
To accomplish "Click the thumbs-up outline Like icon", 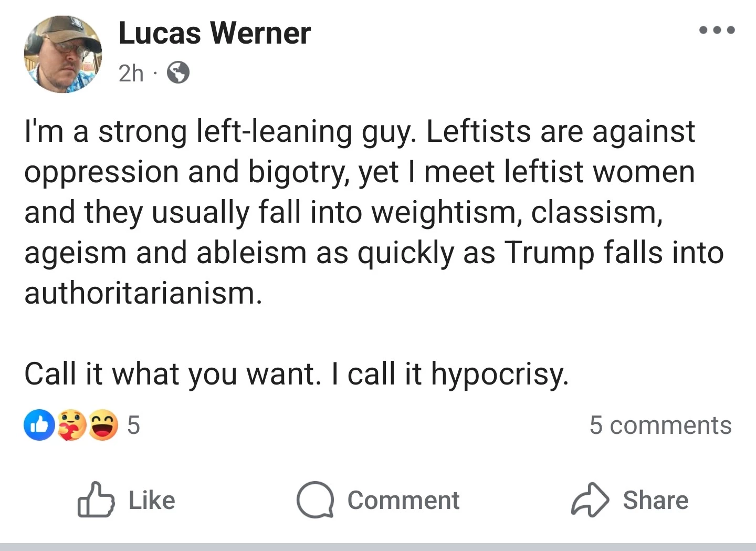I will tap(96, 500).
